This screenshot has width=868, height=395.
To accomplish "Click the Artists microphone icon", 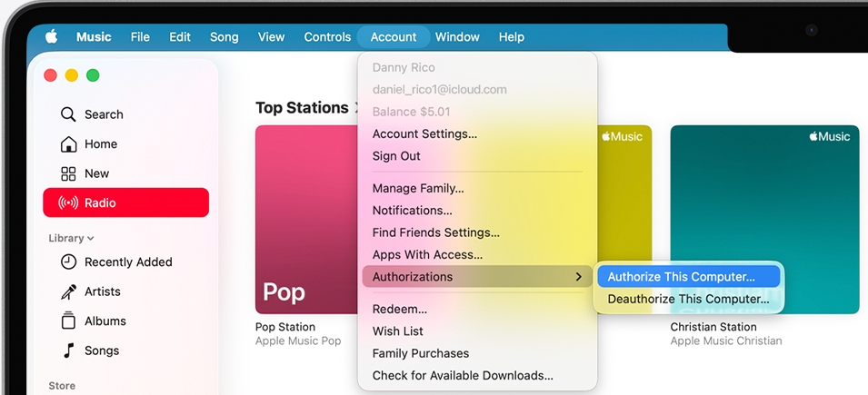I will [68, 291].
